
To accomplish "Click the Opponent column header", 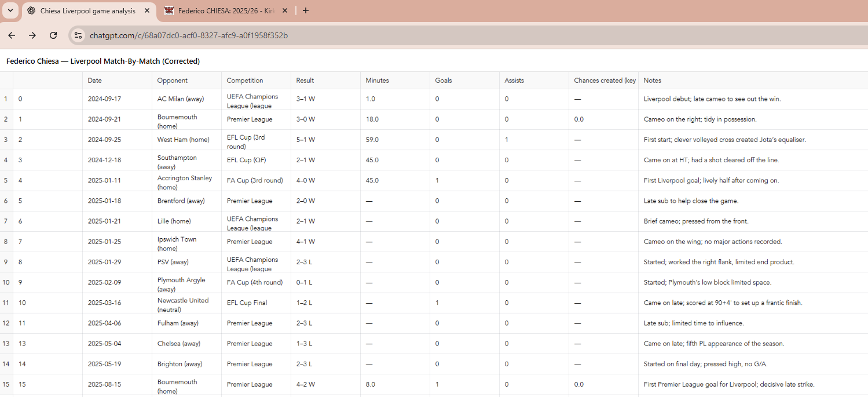I will click(186, 81).
